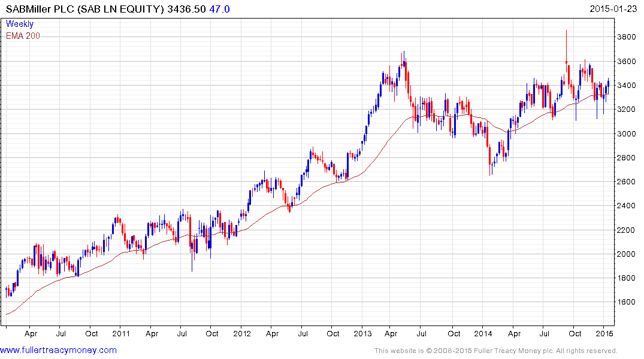Open the www.fullertreacymoney.com link

[x=58, y=350]
